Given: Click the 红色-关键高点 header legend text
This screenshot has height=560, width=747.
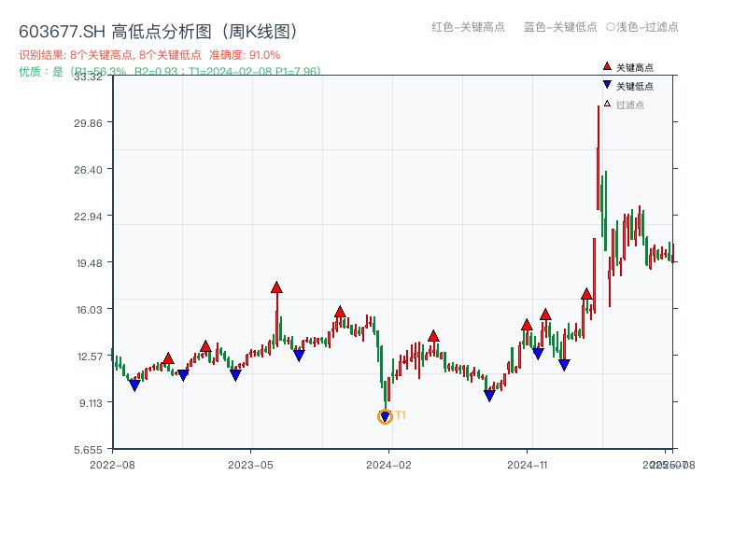Looking at the screenshot, I should click(x=468, y=27).
